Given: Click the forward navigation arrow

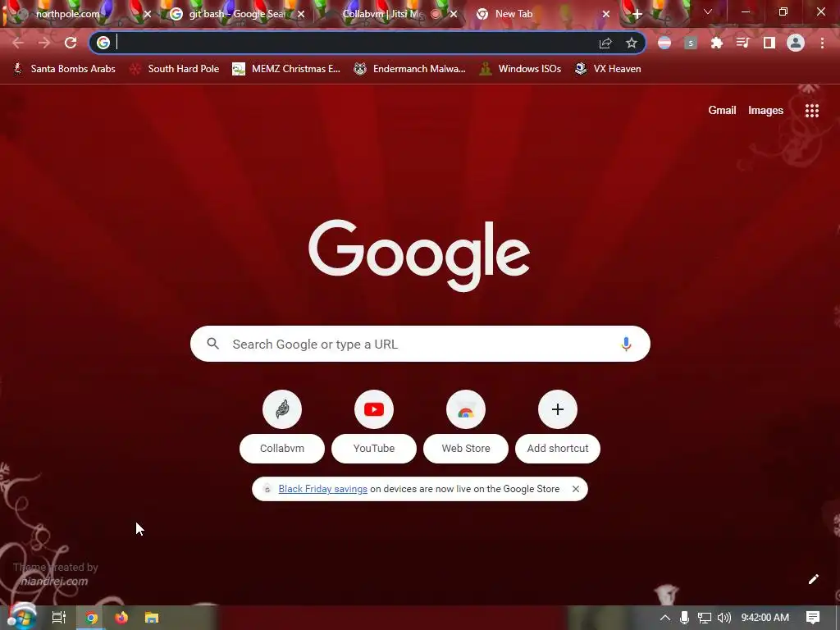Looking at the screenshot, I should click(44, 43).
